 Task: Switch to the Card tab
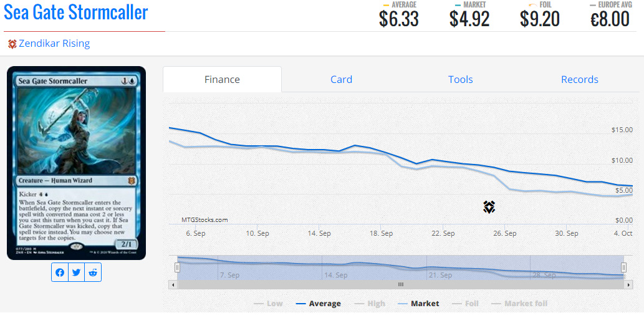pyautogui.click(x=341, y=79)
